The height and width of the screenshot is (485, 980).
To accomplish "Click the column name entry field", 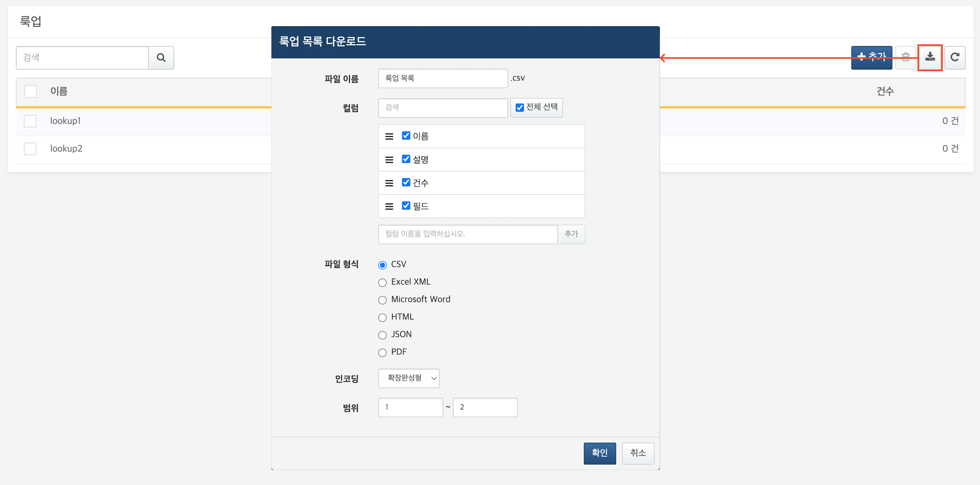I will [x=468, y=234].
